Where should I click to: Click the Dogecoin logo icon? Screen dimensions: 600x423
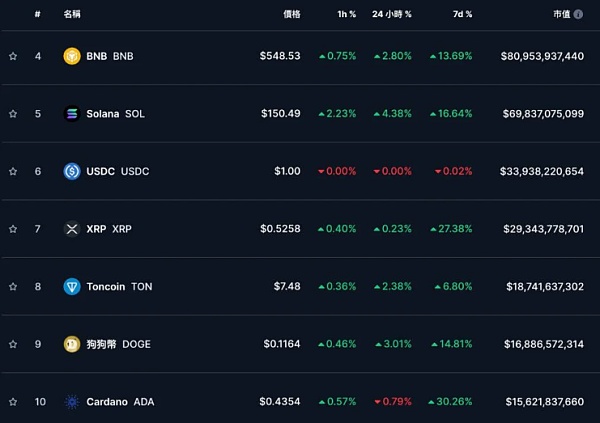(71, 344)
